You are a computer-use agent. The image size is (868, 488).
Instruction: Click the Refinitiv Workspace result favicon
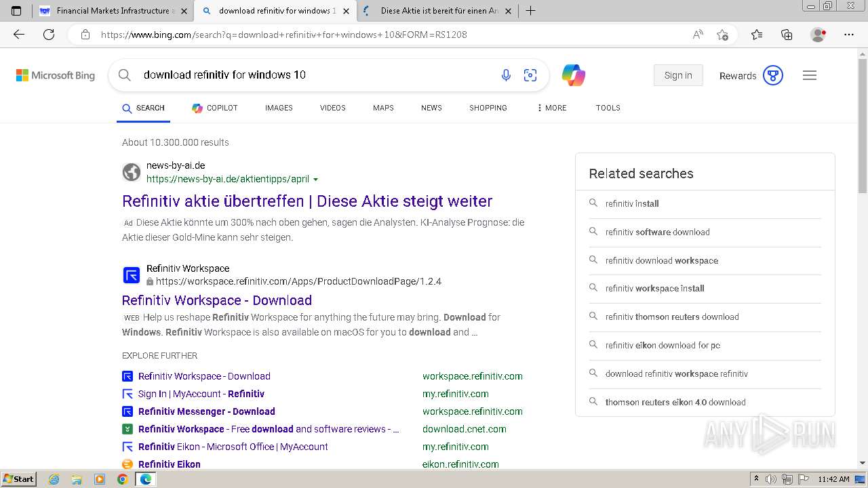tap(132, 275)
